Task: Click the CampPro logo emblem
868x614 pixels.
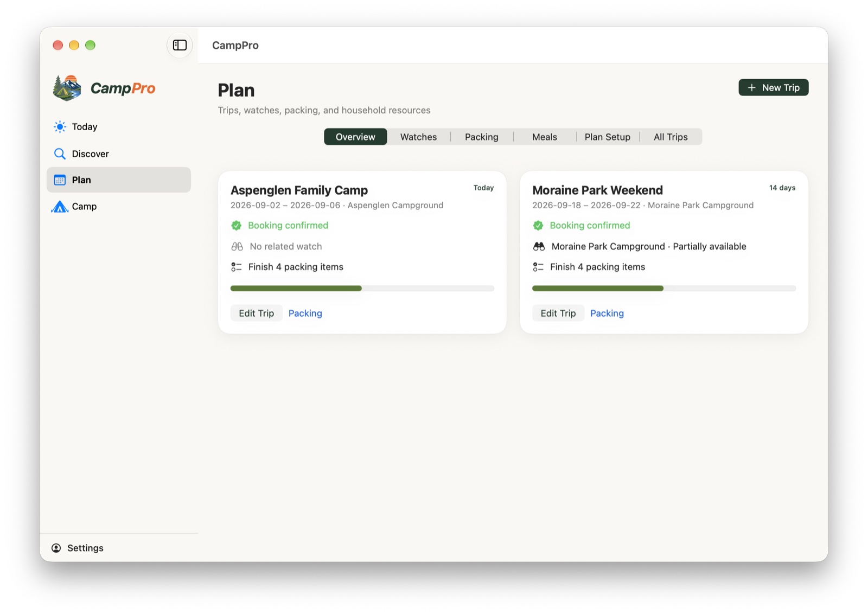Action: point(67,88)
